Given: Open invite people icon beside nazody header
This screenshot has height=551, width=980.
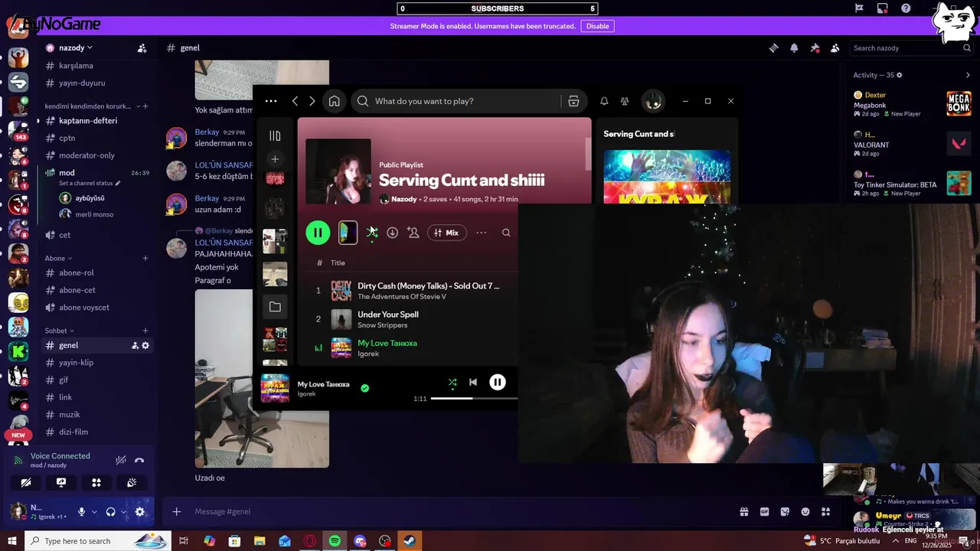Looking at the screenshot, I should (142, 48).
